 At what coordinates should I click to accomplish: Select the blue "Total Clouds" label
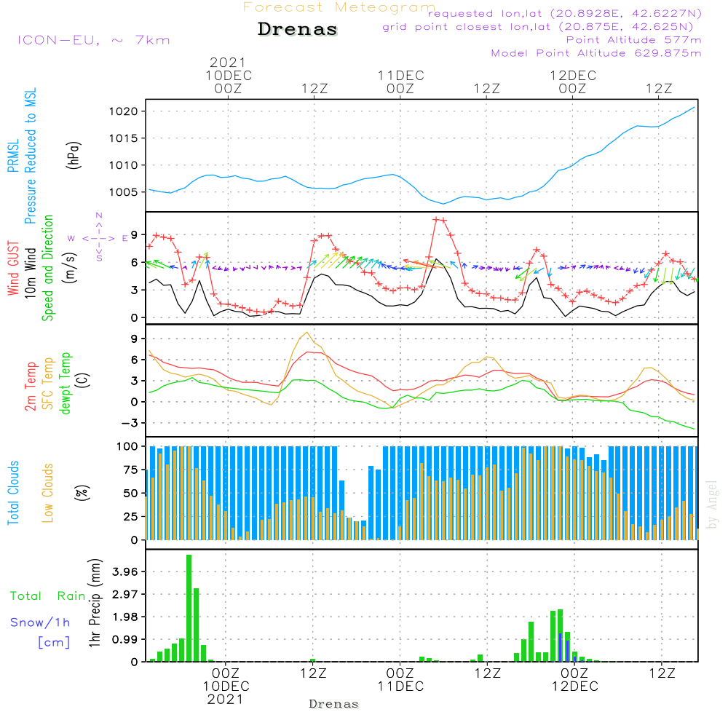click(x=13, y=493)
